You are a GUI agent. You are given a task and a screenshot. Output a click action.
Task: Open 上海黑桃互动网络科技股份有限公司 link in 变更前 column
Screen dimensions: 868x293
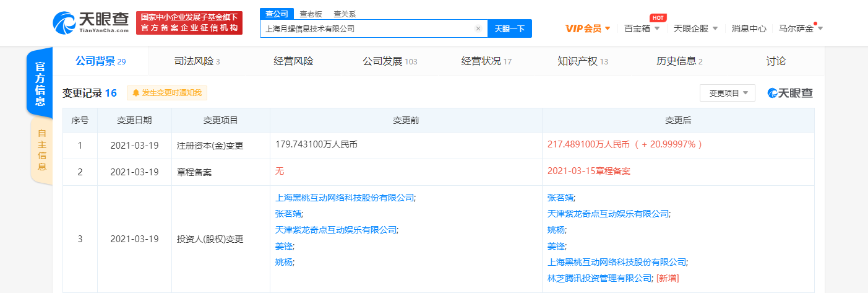pyautogui.click(x=345, y=198)
